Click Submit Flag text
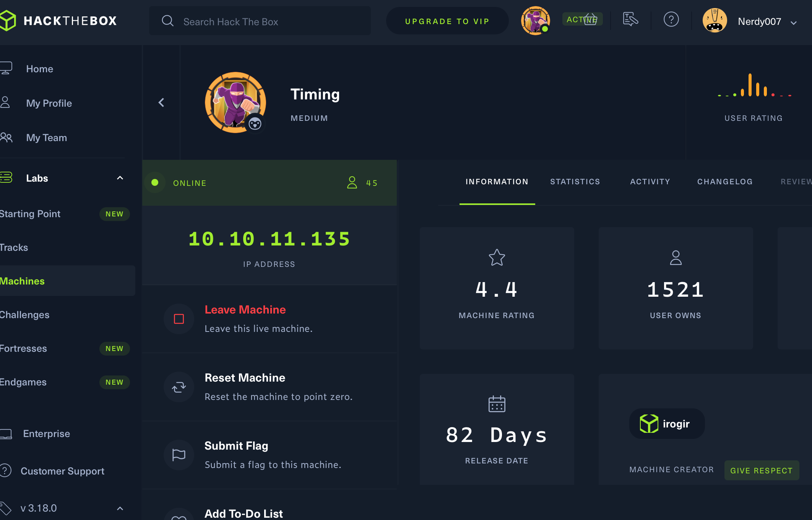 pos(236,446)
